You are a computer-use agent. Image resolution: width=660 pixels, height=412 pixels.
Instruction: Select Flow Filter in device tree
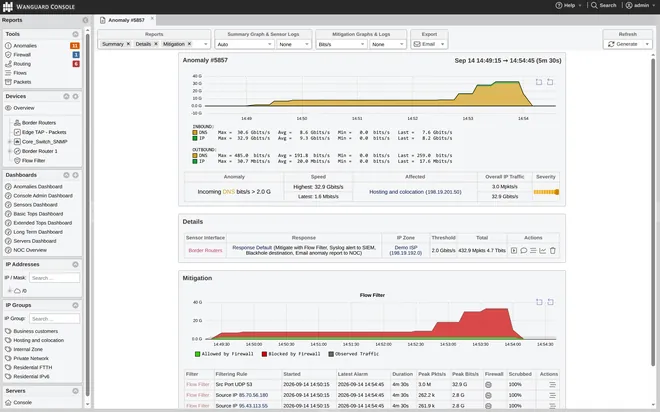pyautogui.click(x=33, y=161)
